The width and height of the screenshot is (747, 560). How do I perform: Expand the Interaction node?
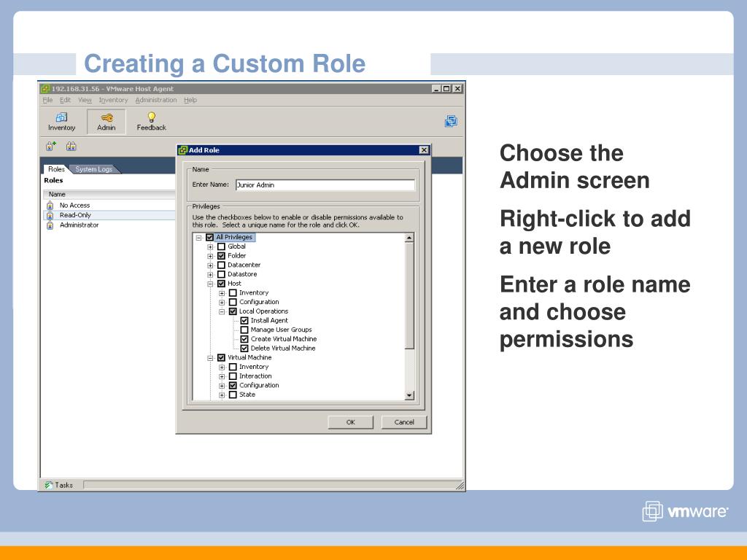tap(222, 377)
